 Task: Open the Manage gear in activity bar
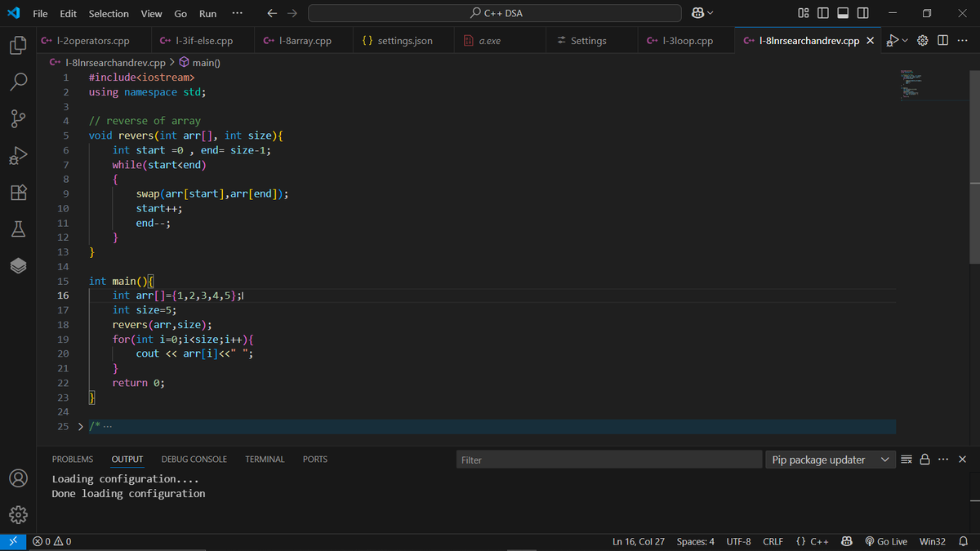(19, 515)
